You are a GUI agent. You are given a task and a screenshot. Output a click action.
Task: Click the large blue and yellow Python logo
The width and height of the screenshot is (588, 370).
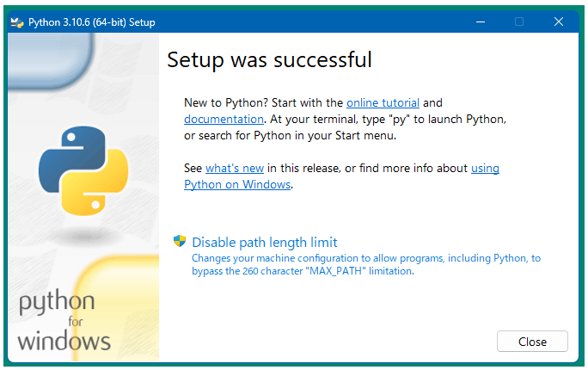pyautogui.click(x=83, y=170)
